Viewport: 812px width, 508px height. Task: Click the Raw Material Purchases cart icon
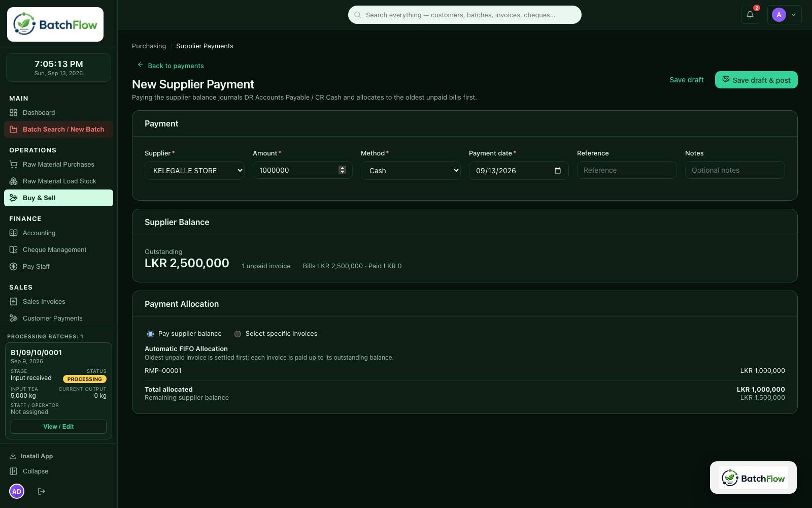[14, 164]
